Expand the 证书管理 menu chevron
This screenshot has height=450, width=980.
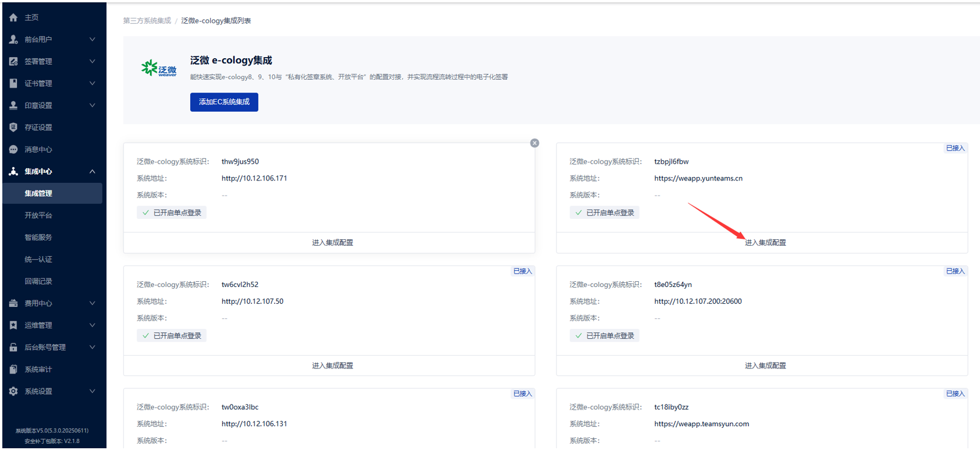tap(92, 83)
